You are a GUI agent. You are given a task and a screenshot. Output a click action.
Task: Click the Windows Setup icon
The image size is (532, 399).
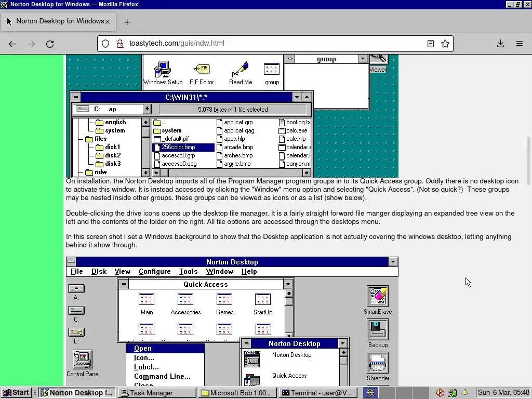point(163,69)
